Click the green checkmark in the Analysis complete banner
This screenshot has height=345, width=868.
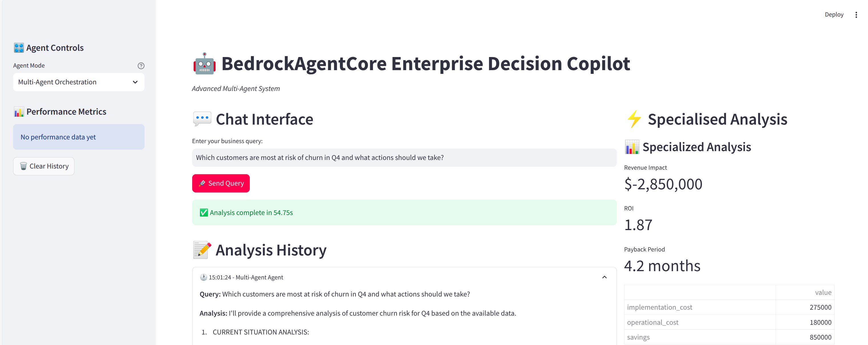[204, 213]
